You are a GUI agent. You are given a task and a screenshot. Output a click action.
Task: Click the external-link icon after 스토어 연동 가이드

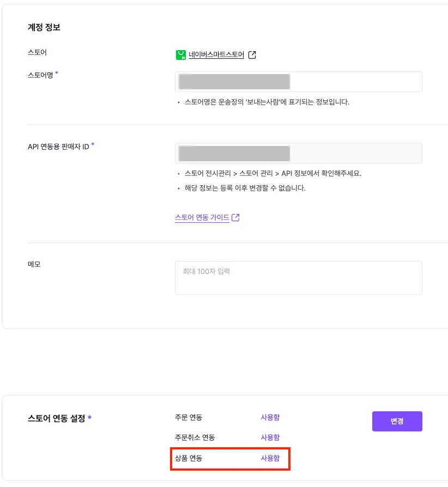pyautogui.click(x=236, y=218)
